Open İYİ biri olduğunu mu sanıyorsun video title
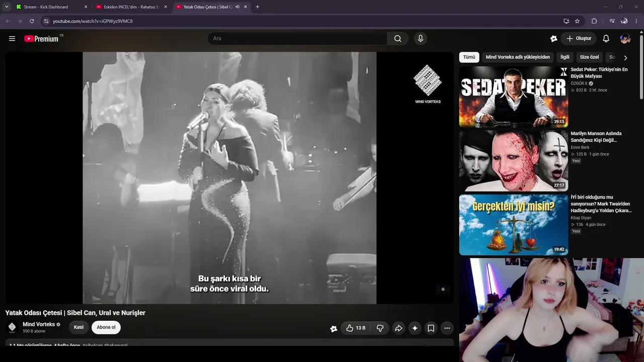Screen dimensions: 644x362 601,204
